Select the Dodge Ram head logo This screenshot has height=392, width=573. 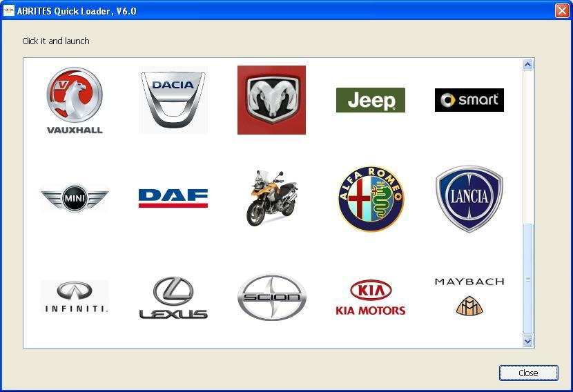[x=271, y=100]
